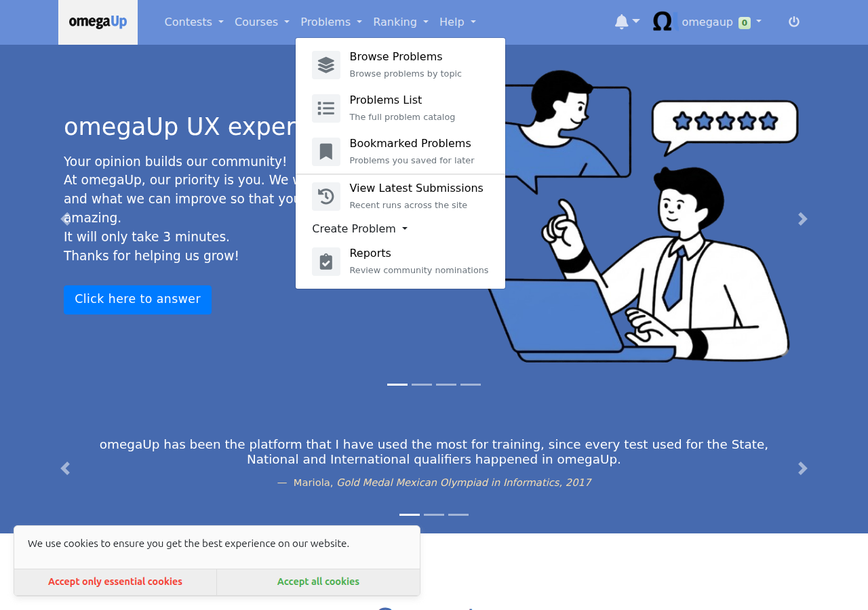The image size is (868, 610).
Task: Click the first testimonial carousel indicator
Action: 410,514
